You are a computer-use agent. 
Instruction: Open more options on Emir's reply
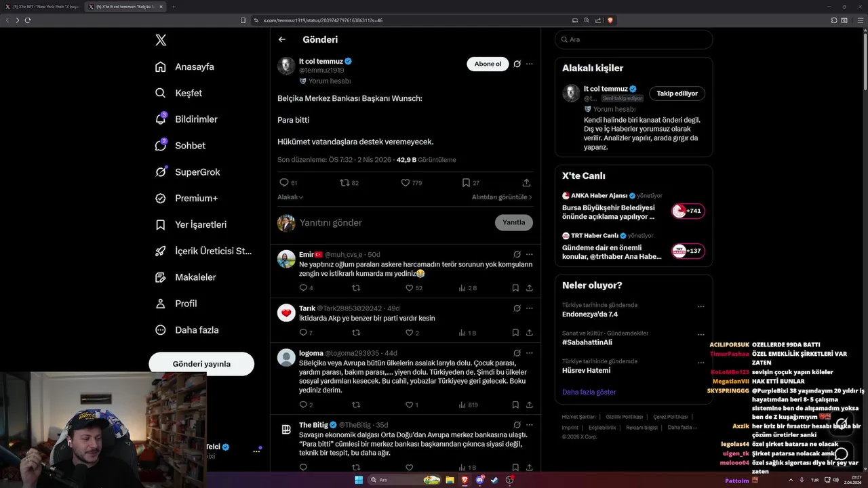[530, 254]
